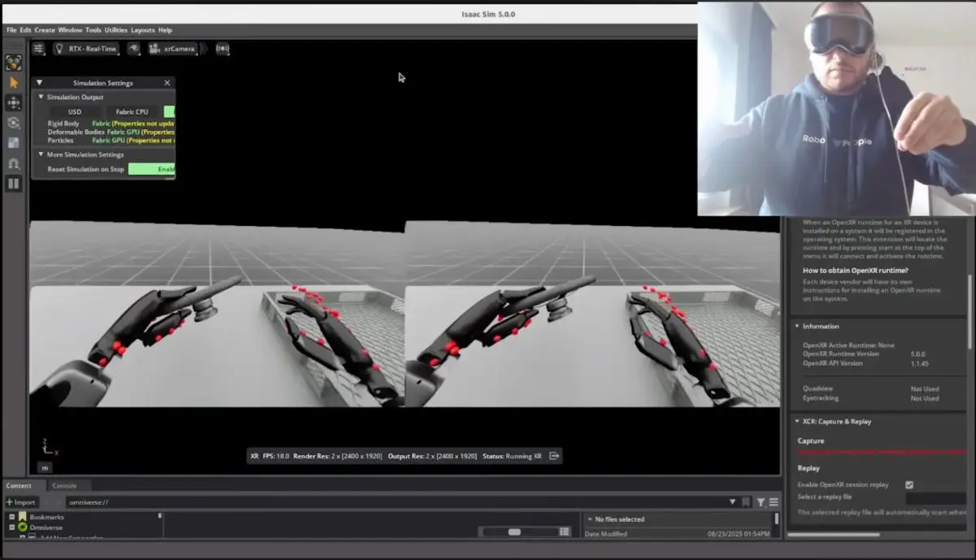Image resolution: width=976 pixels, height=560 pixels.
Task: Select the green simulation output option
Action: coord(169,111)
